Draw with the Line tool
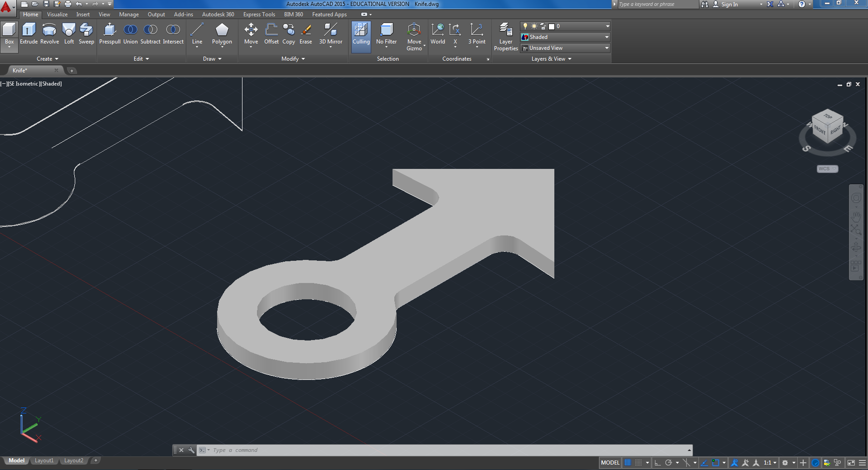This screenshot has height=470, width=868. (197, 34)
